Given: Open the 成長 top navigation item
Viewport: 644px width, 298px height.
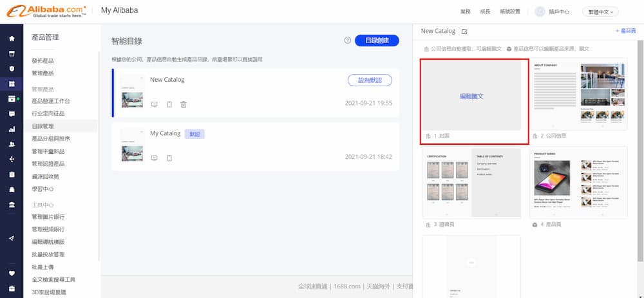Looking at the screenshot, I should tap(485, 12).
